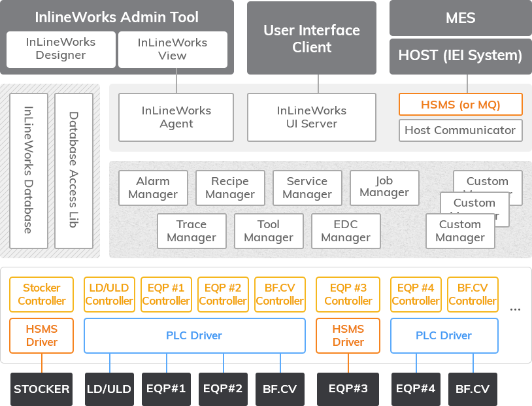Image resolution: width=532 pixels, height=406 pixels.
Task: Click the HOST (IEI System) block
Action: [460, 56]
